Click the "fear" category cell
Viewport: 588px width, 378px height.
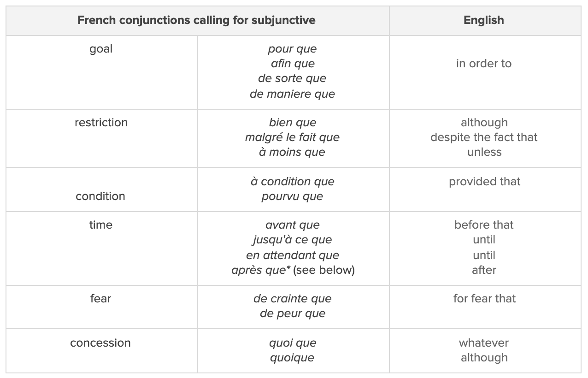tap(101, 299)
